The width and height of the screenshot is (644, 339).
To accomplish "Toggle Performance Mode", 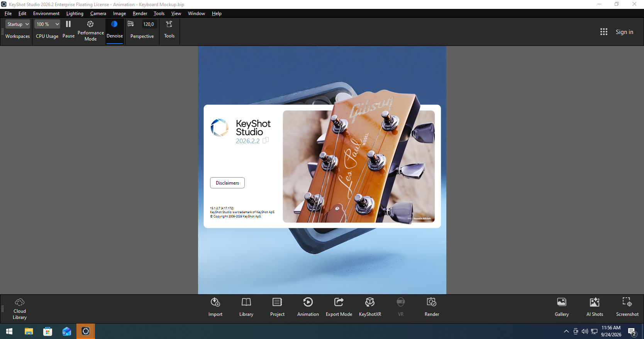I will pos(91,31).
